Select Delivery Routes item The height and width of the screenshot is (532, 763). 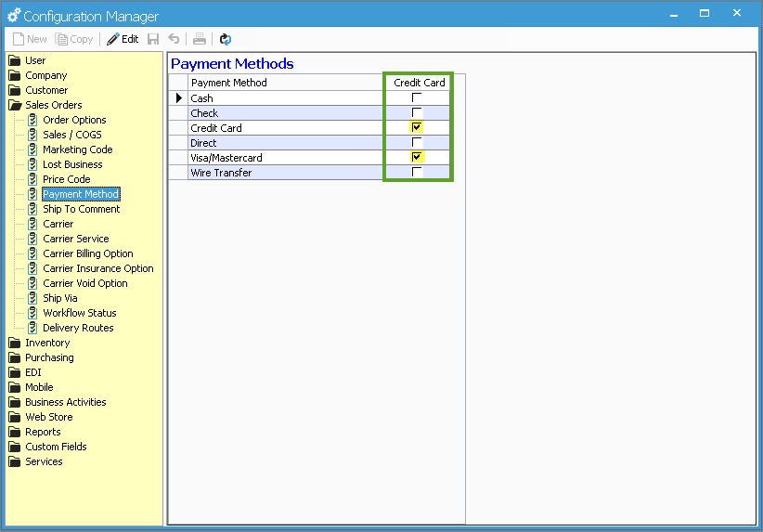(x=78, y=328)
